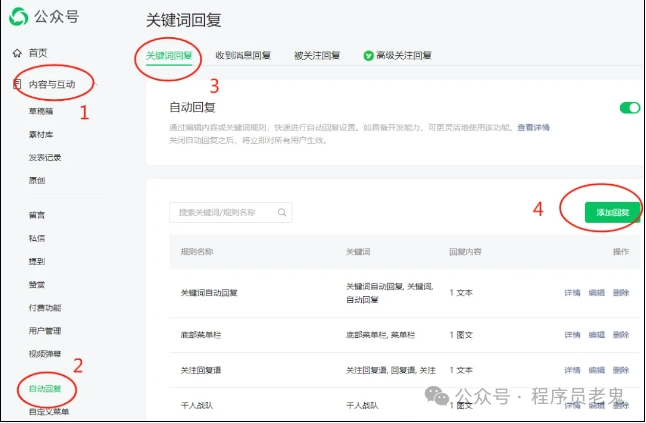This screenshot has width=646, height=423.
Task: Click the 内容与互动 section icon
Action: 17,84
